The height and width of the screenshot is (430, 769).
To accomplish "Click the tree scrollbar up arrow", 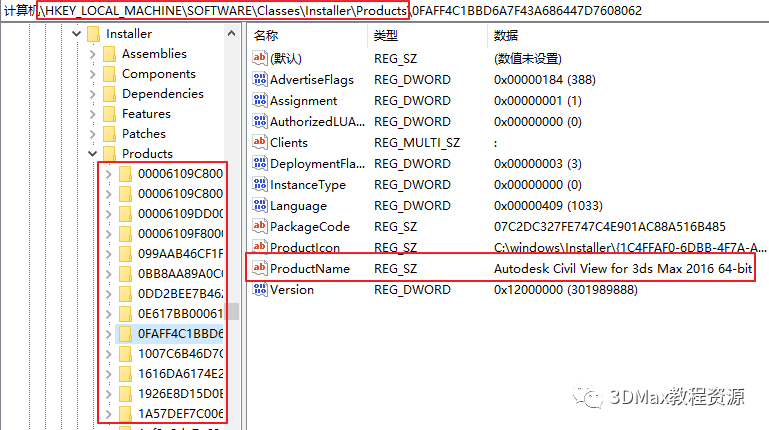I will coord(231,33).
